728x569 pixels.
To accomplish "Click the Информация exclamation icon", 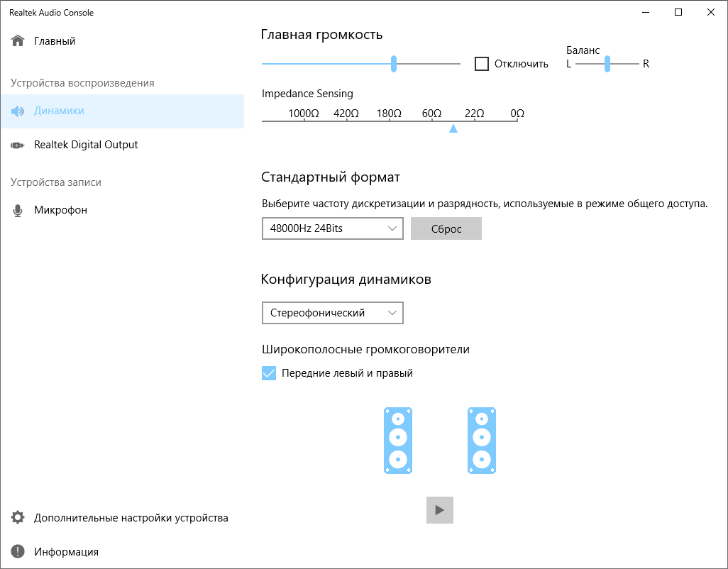I will pos(18,552).
